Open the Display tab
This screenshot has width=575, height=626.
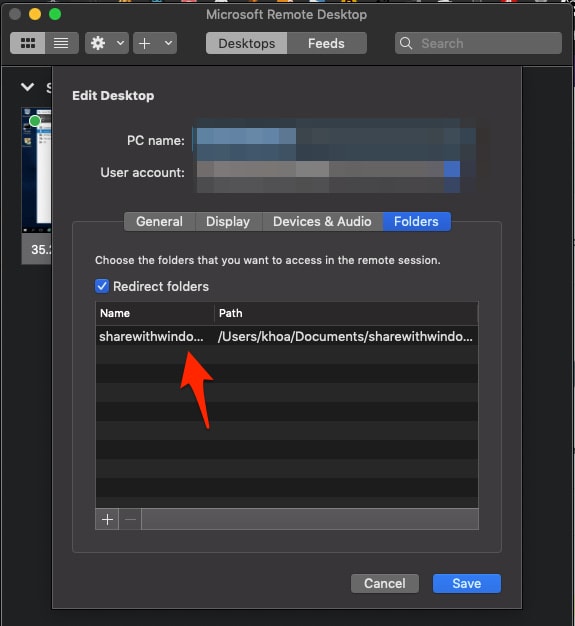pos(228,222)
